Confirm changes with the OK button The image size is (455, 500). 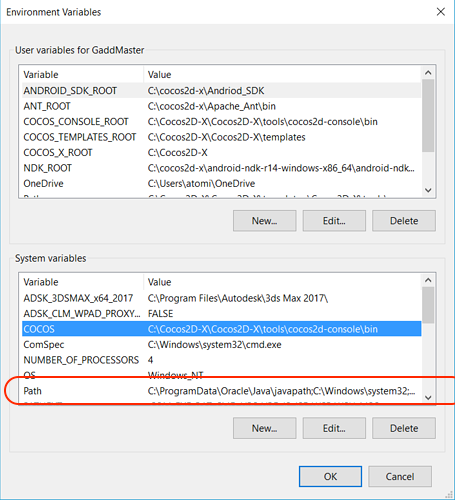pos(330,476)
